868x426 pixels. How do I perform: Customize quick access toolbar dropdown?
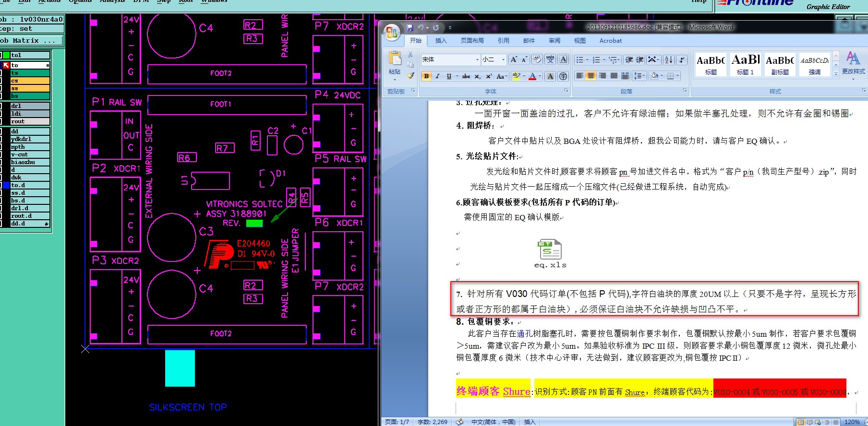point(450,28)
